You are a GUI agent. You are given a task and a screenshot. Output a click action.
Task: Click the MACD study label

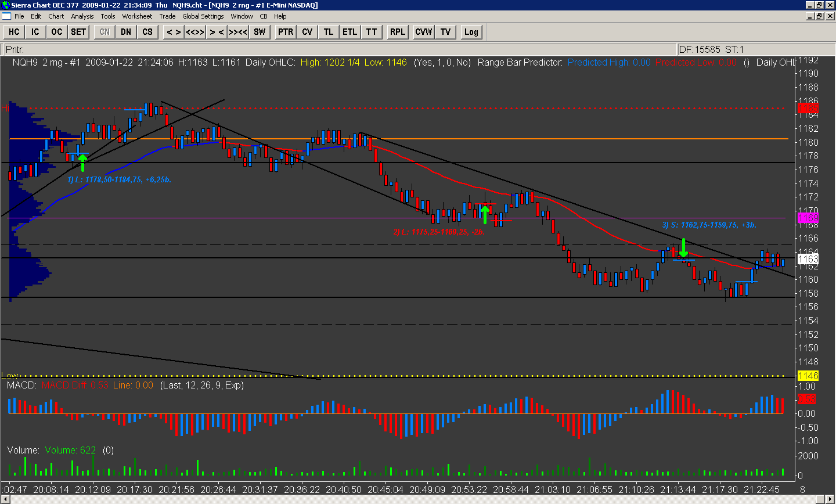(x=21, y=385)
